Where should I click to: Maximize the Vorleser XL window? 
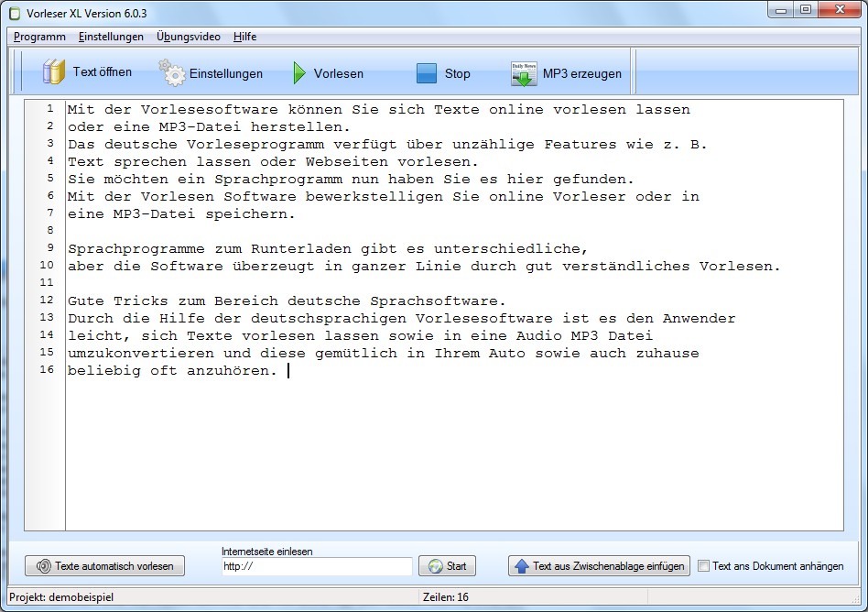pyautogui.click(x=806, y=10)
